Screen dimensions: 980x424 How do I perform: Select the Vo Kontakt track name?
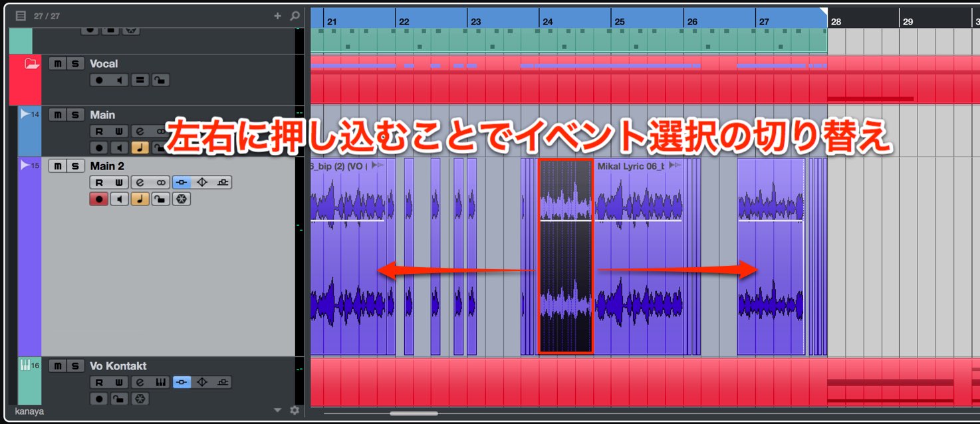click(x=118, y=366)
